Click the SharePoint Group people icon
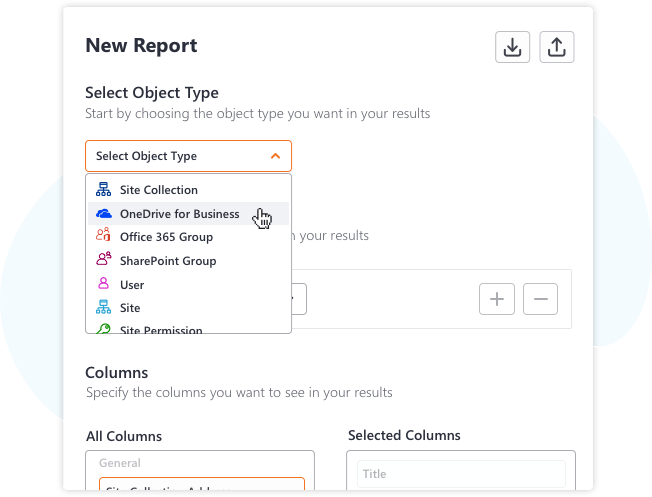652x497 pixels. click(104, 258)
